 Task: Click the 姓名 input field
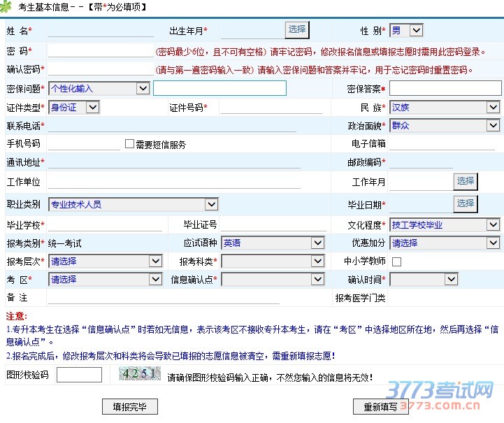pyautogui.click(x=101, y=31)
